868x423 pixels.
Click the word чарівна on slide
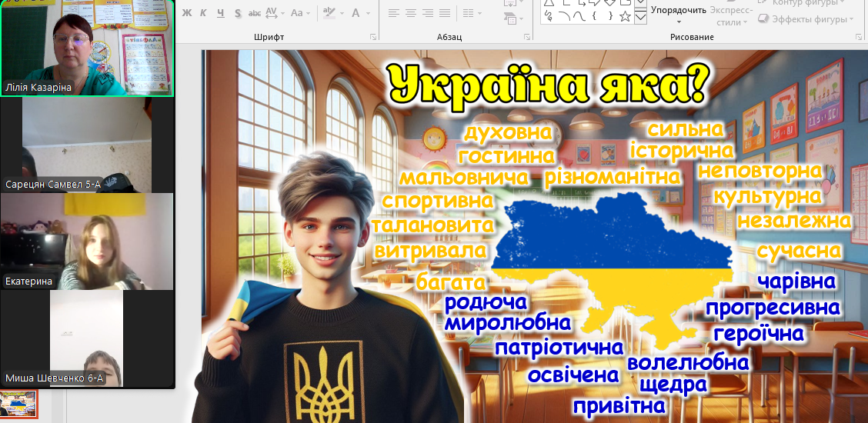pyautogui.click(x=796, y=281)
